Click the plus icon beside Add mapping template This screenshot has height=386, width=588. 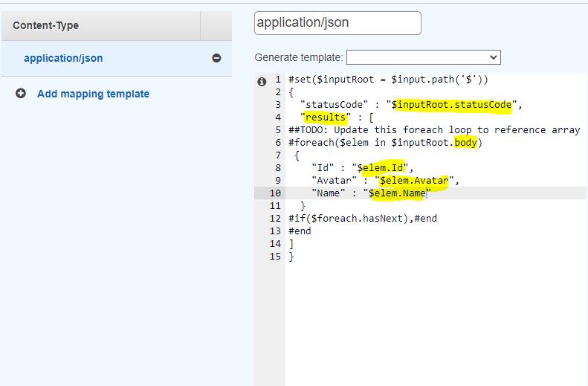pos(21,93)
